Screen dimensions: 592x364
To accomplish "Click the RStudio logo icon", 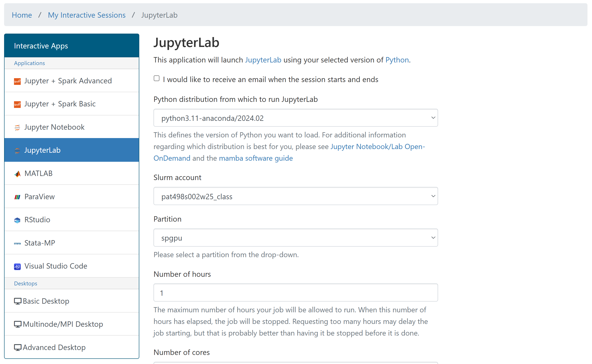I will [x=17, y=220].
